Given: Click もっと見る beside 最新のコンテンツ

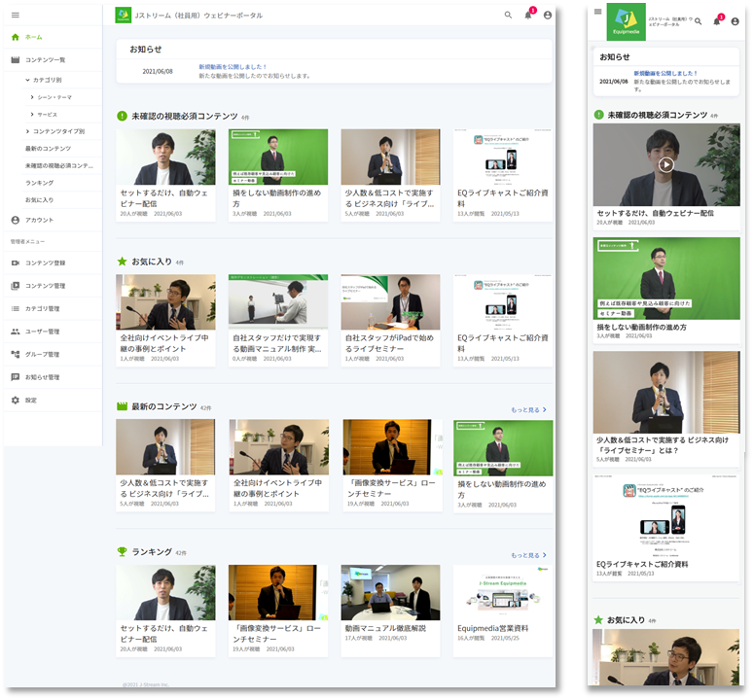Looking at the screenshot, I should tap(528, 410).
